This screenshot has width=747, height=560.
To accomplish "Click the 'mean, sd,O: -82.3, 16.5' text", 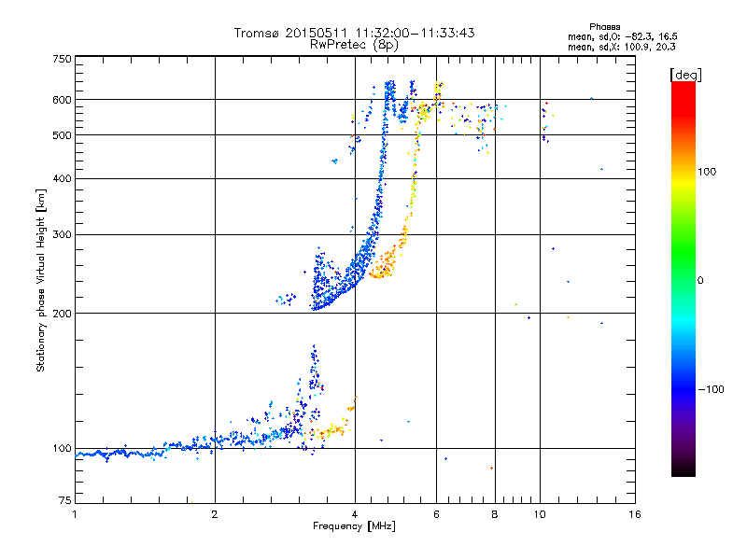I will click(x=622, y=36).
